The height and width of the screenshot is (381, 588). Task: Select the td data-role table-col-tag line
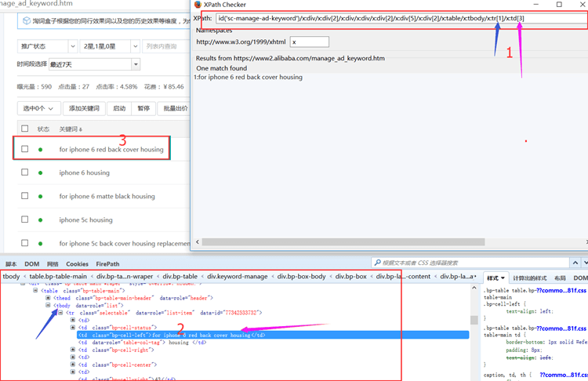pos(143,343)
